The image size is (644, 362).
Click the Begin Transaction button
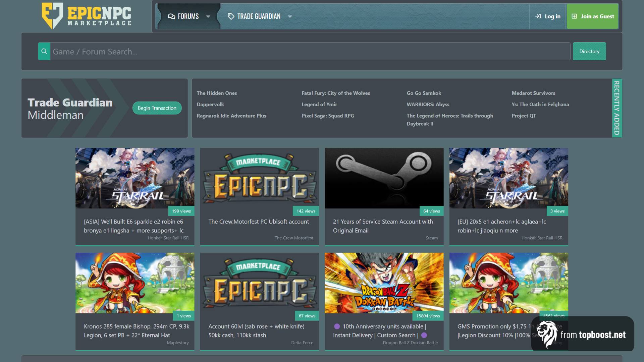pos(157,108)
